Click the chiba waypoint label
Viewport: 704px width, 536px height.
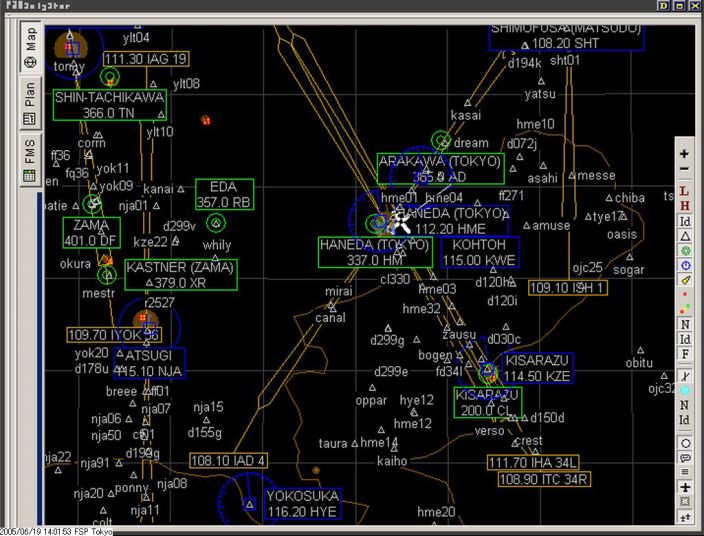[630, 198]
